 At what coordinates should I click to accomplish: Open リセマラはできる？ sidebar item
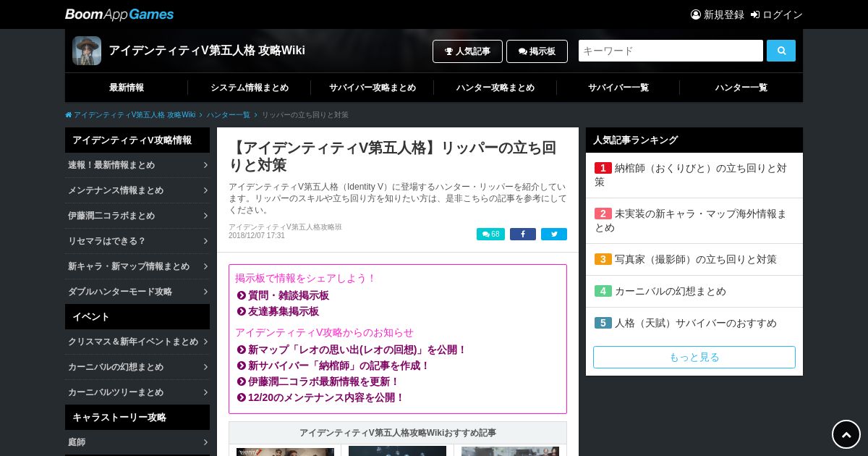pos(137,241)
